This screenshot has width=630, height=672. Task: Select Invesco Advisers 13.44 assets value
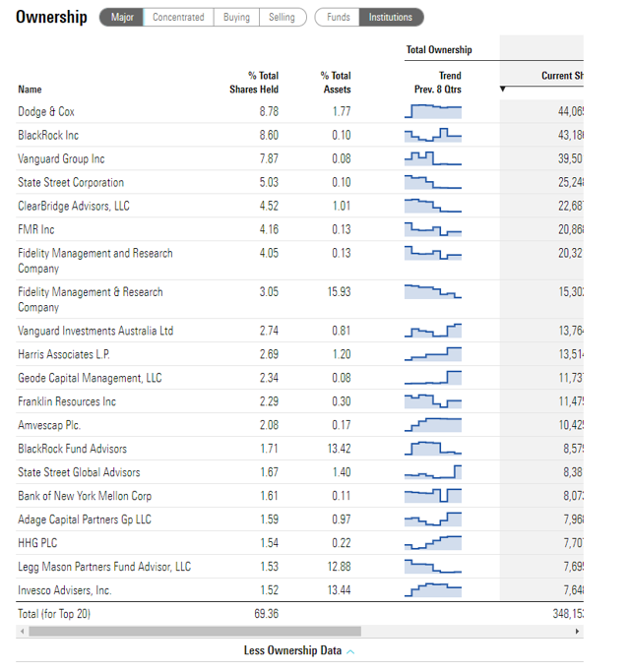coord(340,589)
